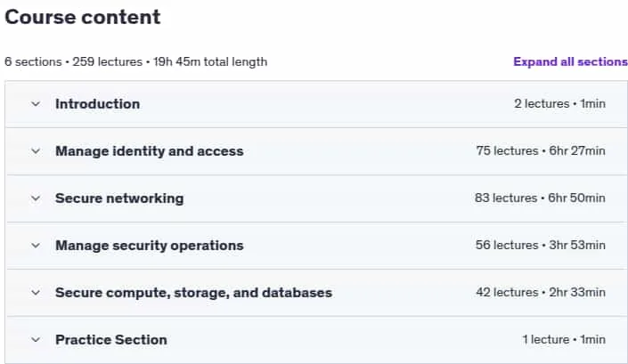Click the Course content heading

pos(83,17)
